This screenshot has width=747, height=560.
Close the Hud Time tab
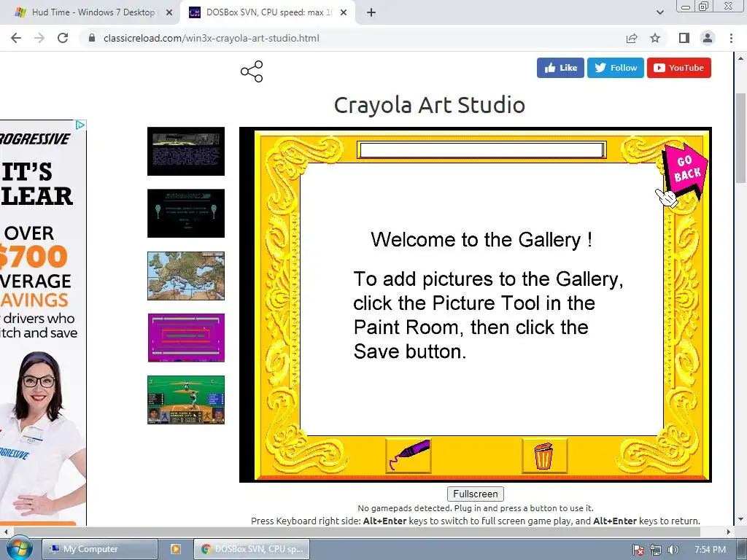(169, 12)
